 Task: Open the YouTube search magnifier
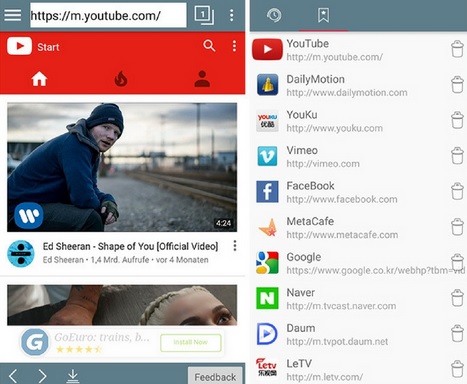tap(209, 46)
